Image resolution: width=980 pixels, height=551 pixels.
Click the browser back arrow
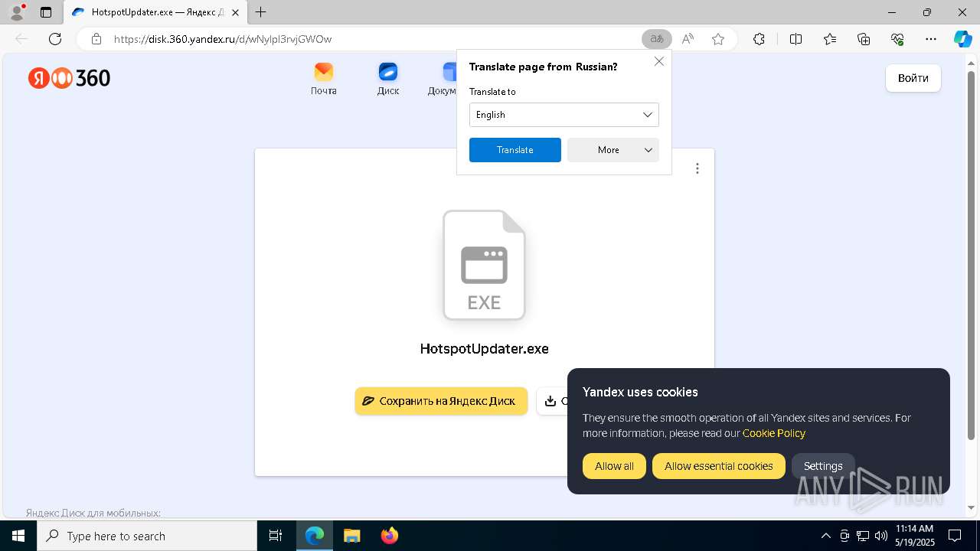(21, 39)
